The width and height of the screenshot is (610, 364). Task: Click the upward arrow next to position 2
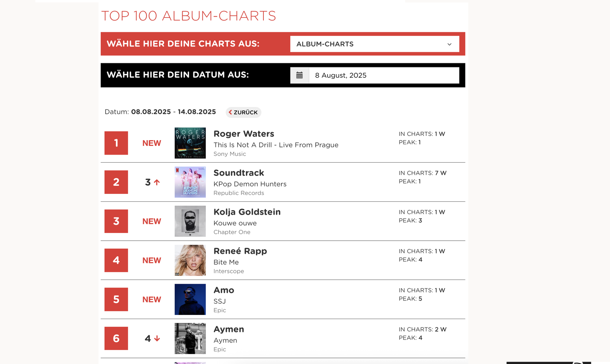pyautogui.click(x=156, y=182)
